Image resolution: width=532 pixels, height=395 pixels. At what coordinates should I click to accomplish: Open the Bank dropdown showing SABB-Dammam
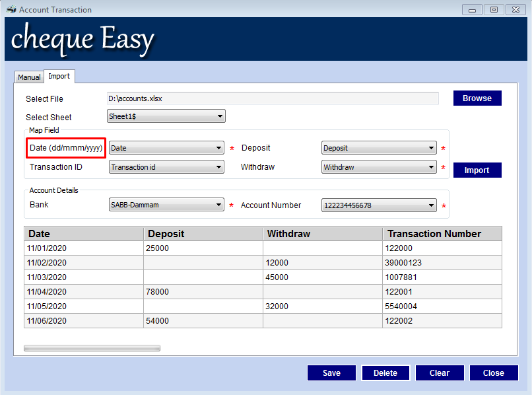click(219, 205)
